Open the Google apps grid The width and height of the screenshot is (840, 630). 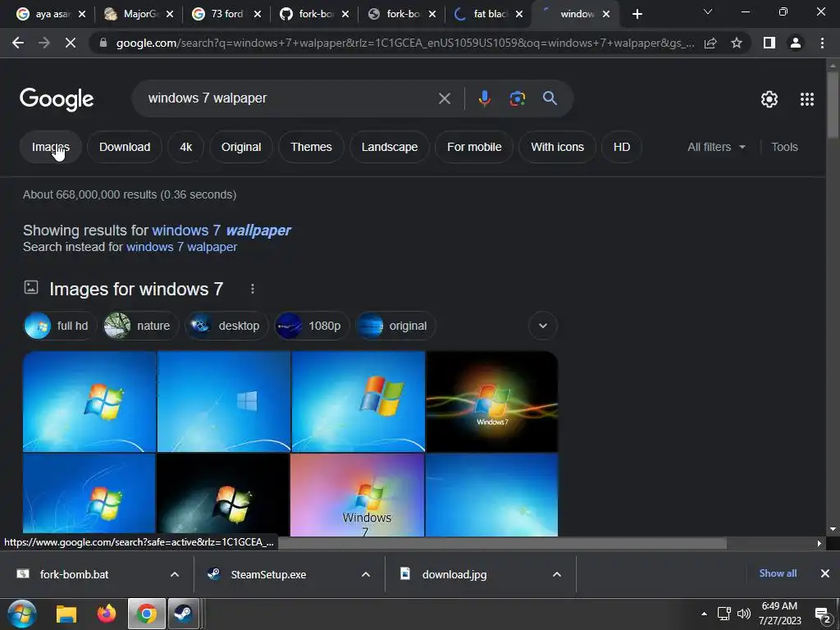(807, 99)
